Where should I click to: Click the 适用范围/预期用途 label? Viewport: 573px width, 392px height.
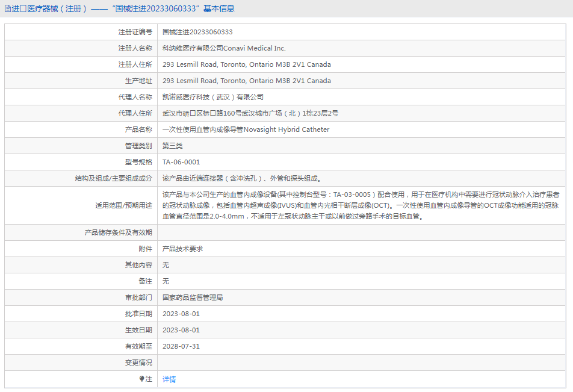124,205
